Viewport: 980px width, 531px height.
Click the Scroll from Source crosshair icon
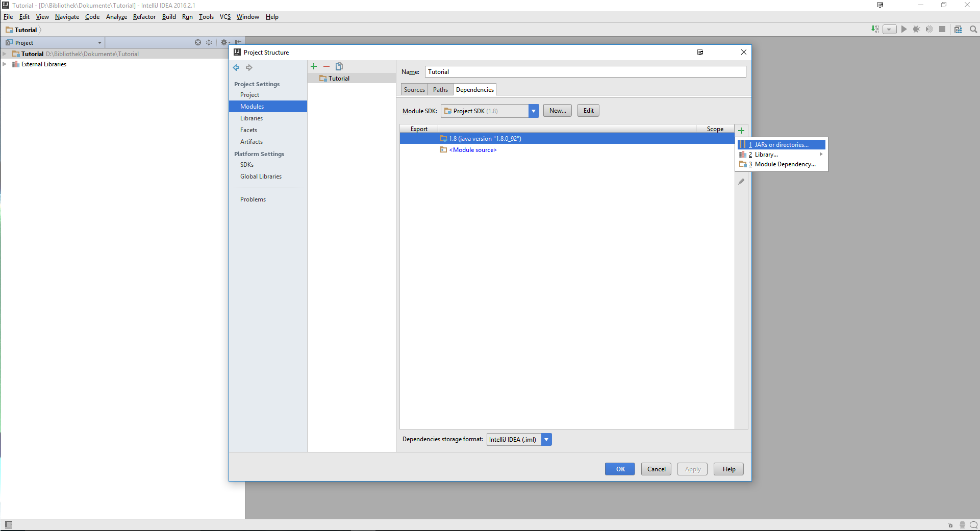198,43
